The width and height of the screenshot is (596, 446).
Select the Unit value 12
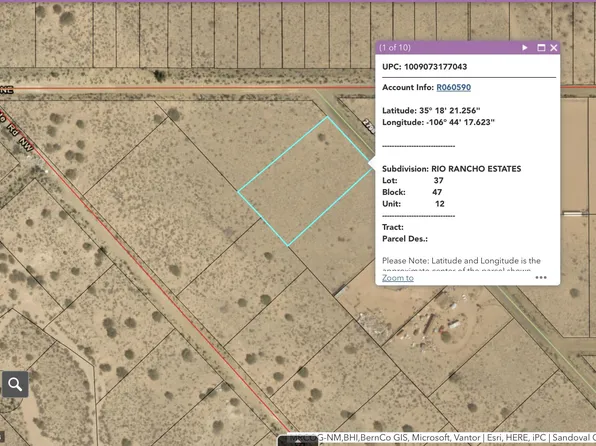pos(440,204)
